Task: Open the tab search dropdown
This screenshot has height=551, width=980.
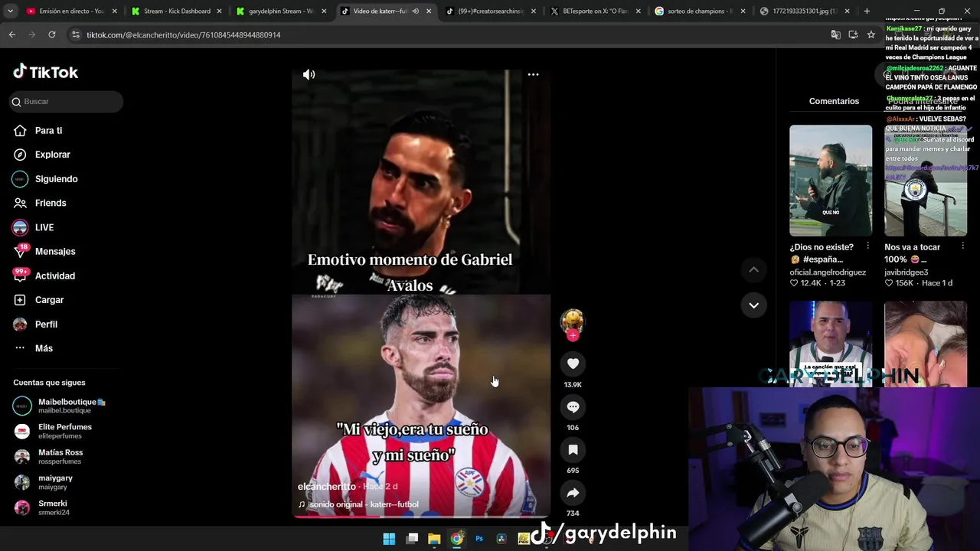Action: click(x=10, y=11)
